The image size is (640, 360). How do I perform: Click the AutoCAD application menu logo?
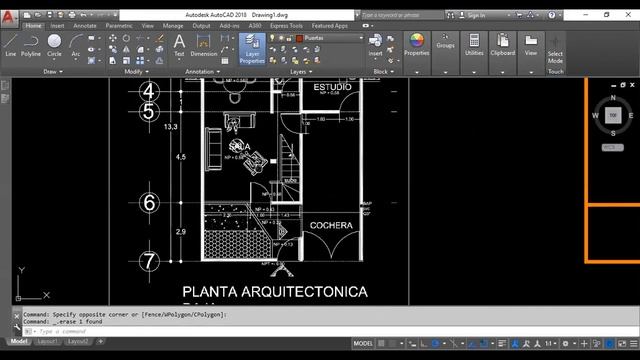[9, 18]
